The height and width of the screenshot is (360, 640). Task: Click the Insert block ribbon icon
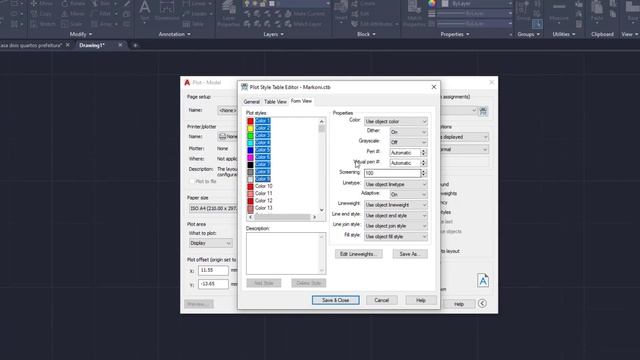click(x=341, y=11)
